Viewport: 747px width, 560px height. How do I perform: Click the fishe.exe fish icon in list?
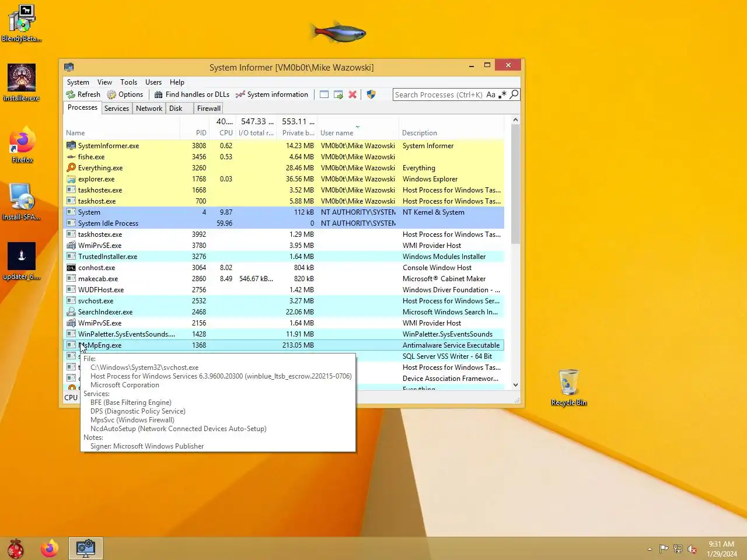coord(71,157)
